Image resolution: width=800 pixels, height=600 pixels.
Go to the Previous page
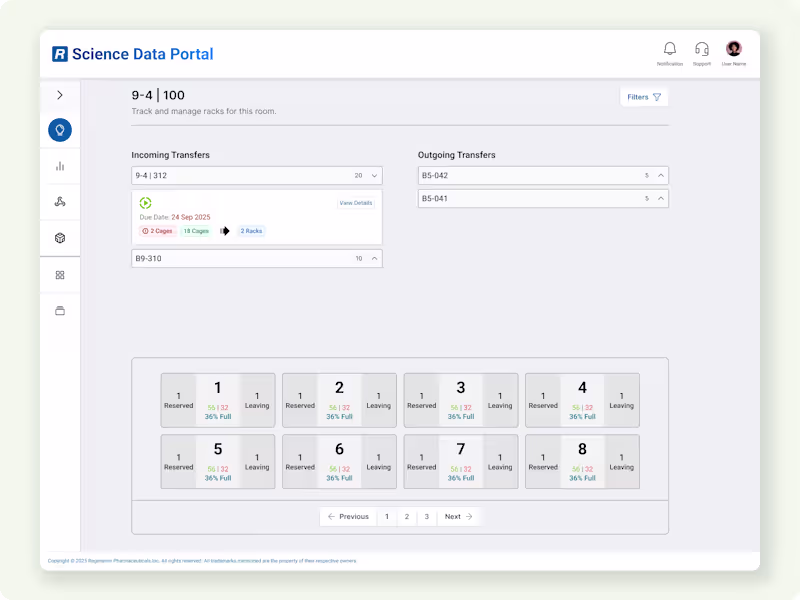(348, 516)
